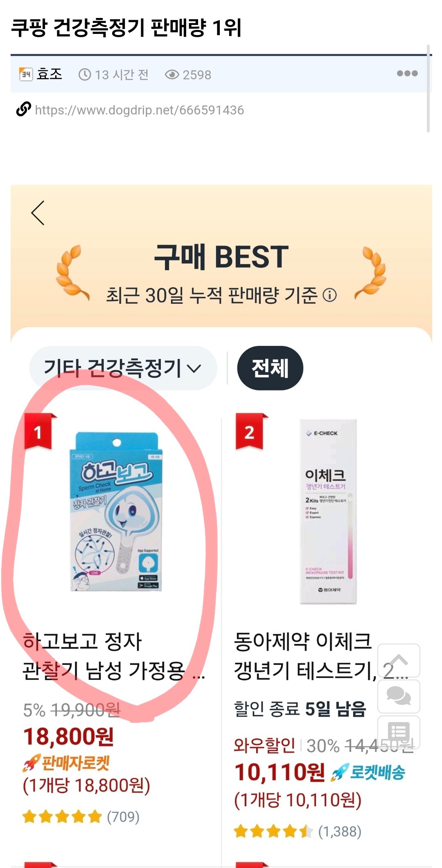Viewport: 442px width, 868px height.
Task: Click the info icon next to 판매량 기준
Action: [329, 295]
